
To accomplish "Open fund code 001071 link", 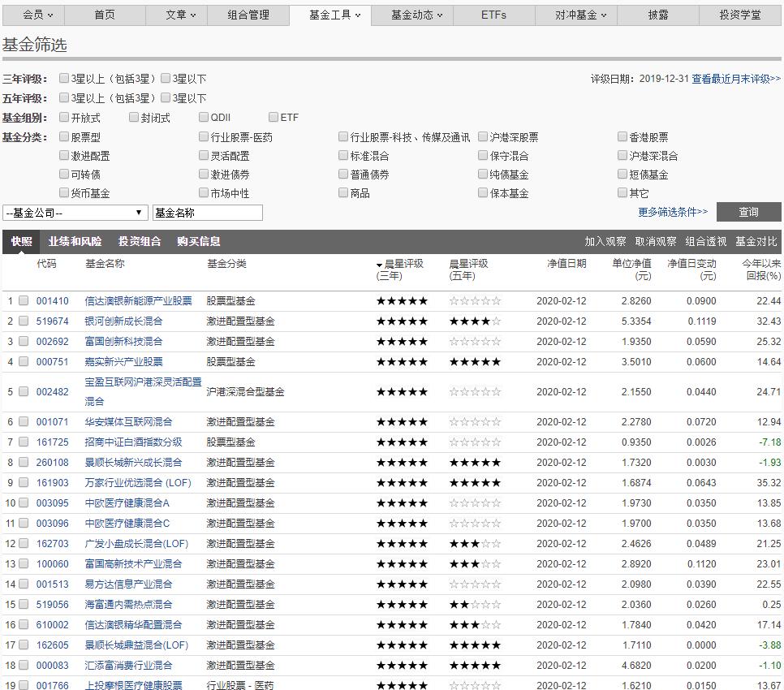I will (x=53, y=422).
